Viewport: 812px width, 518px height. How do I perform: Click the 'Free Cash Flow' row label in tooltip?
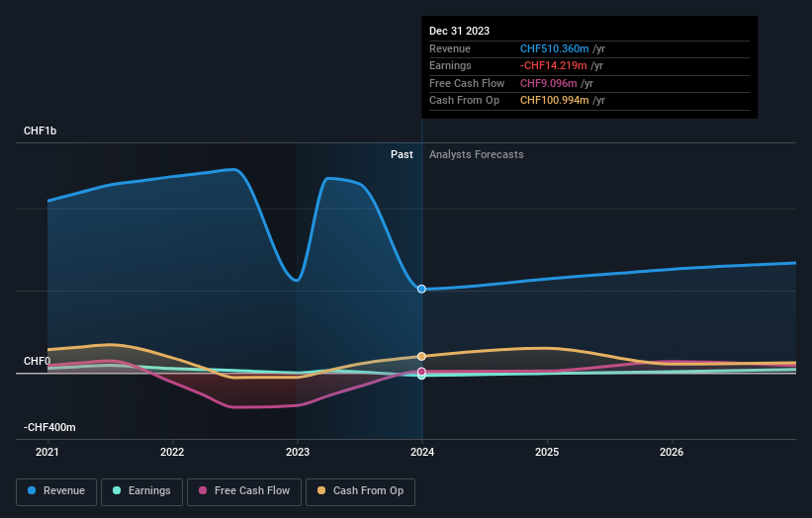point(467,83)
